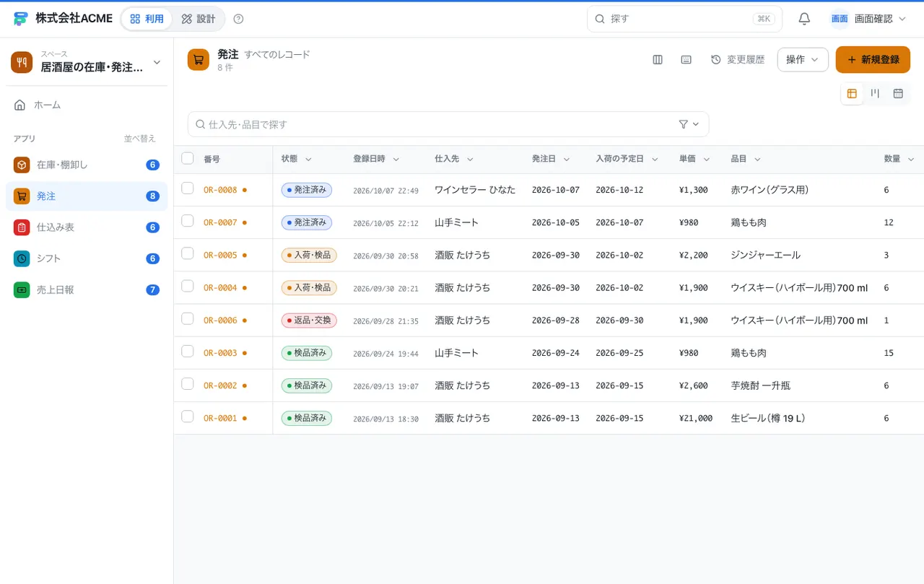
Task: Open the 状態 column header menu
Action: (308, 159)
